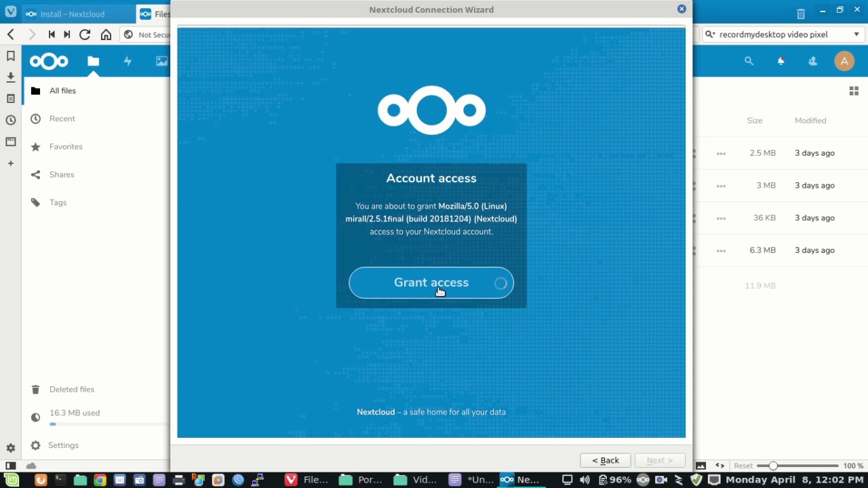The height and width of the screenshot is (488, 868).
Task: Open Vivaldi notes panel icon
Action: pyautogui.click(x=11, y=99)
